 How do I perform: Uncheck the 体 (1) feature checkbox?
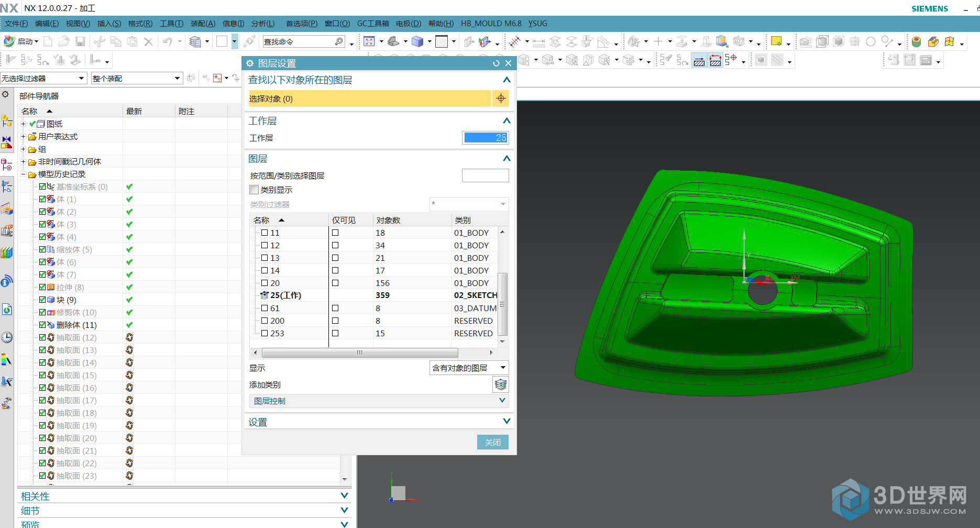(43, 199)
